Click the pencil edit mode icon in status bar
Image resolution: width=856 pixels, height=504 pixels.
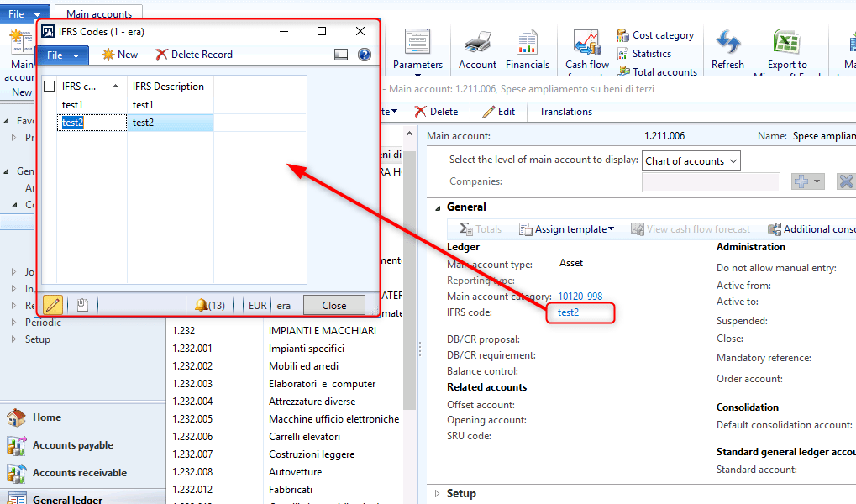pyautogui.click(x=52, y=305)
